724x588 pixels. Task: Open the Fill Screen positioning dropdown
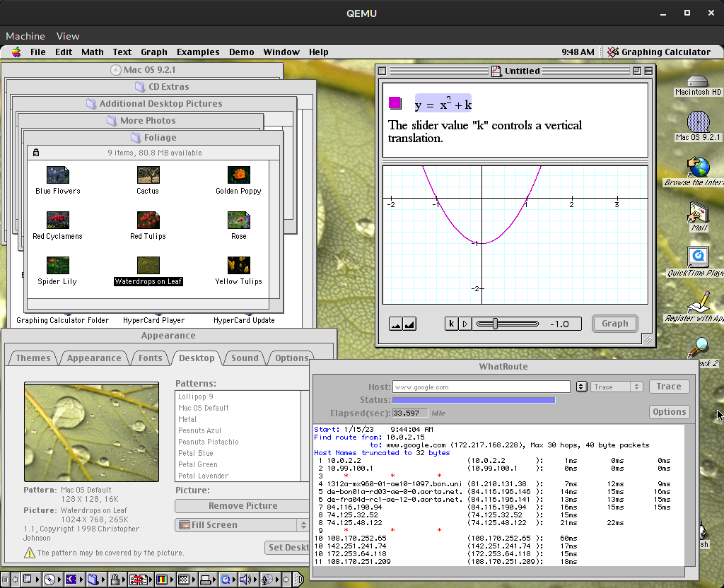pyautogui.click(x=242, y=525)
